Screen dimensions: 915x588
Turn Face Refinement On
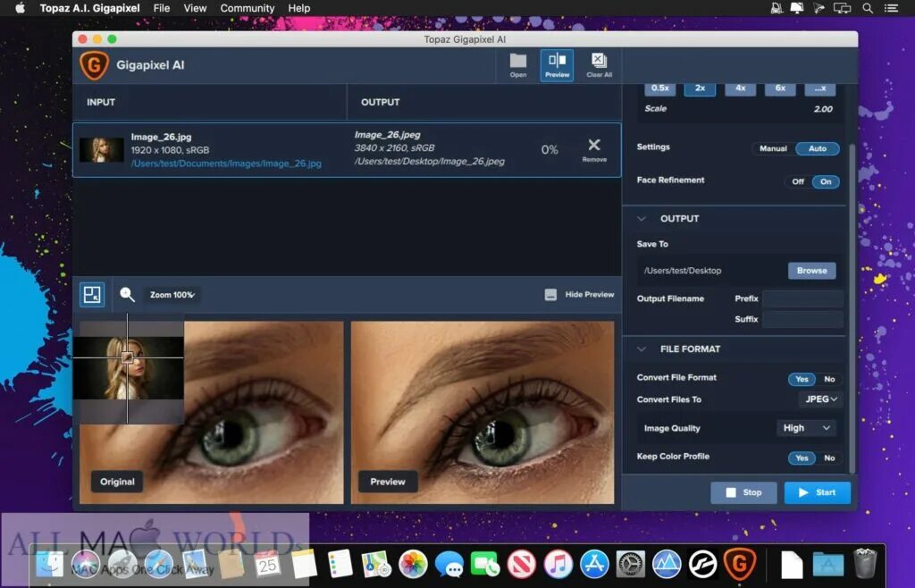pyautogui.click(x=825, y=182)
